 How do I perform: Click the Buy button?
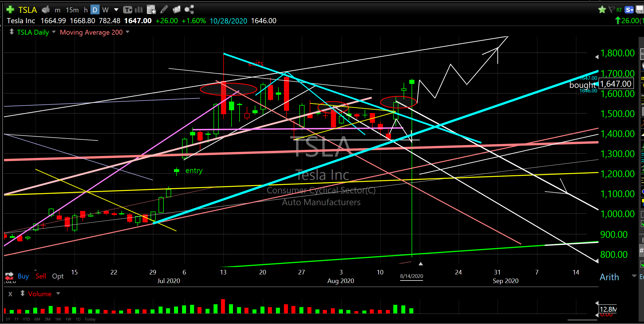pyautogui.click(x=23, y=276)
